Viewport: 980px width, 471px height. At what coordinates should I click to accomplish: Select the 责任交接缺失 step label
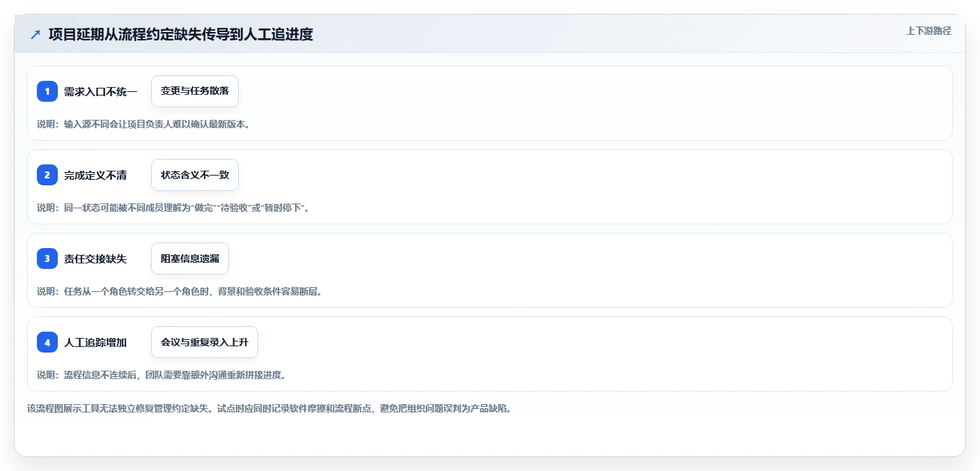[x=95, y=258]
